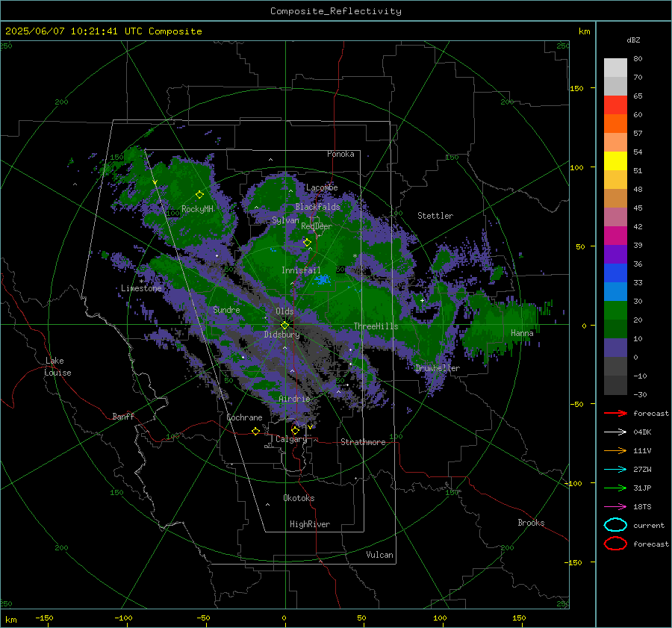Click the slate purple 0-10 dBZ band
This screenshot has width=672, height=628.
click(615, 348)
